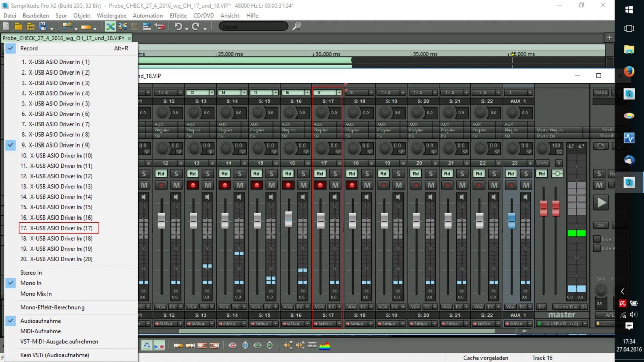
Task: Click the Record menu item
Action: [70, 48]
